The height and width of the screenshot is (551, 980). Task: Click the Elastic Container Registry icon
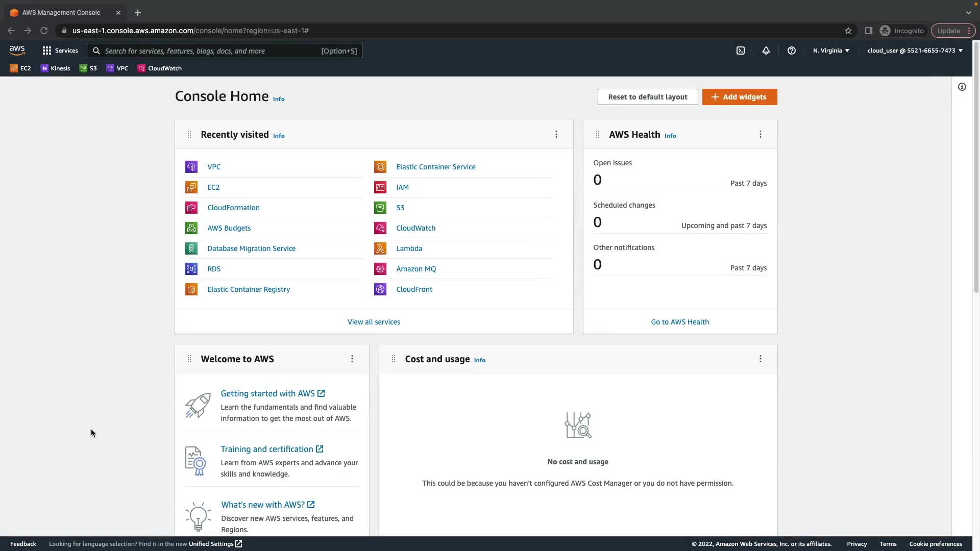pos(191,289)
